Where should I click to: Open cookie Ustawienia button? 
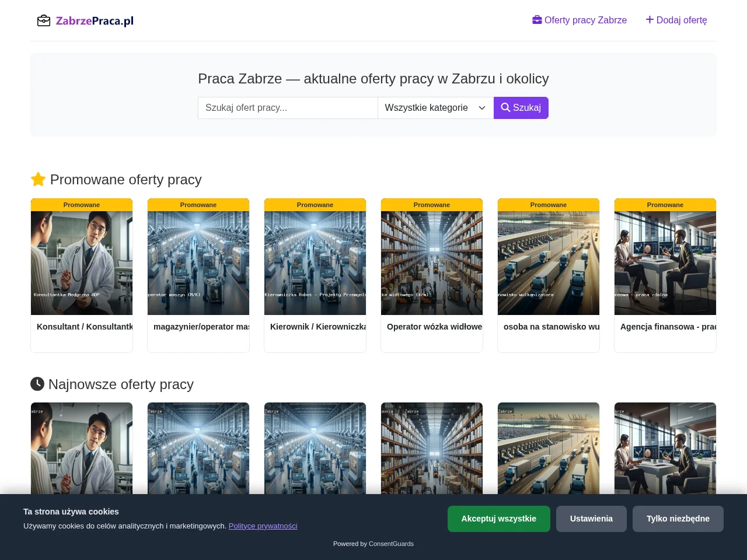tap(591, 519)
